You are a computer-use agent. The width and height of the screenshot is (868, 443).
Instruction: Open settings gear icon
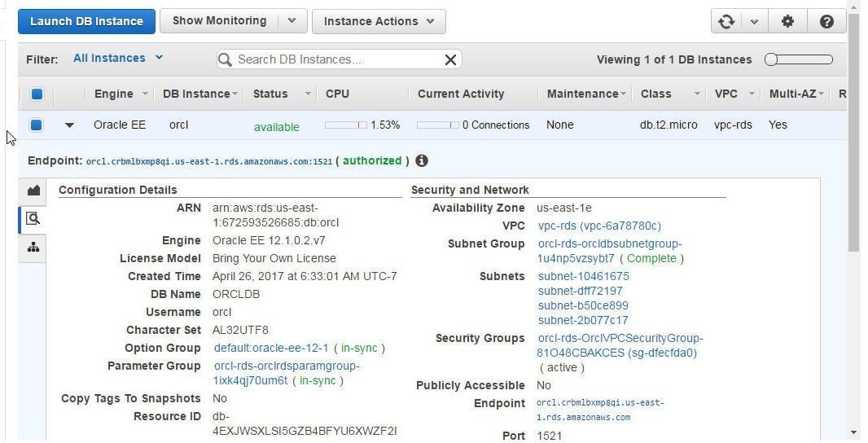click(x=787, y=22)
